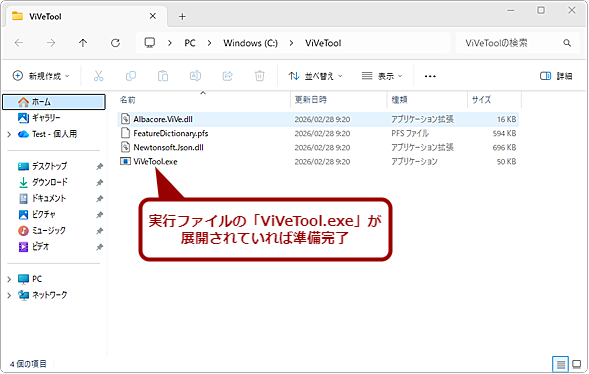Screen dimensions: 589x374
Task: Go back with the left arrow
Action: tap(19, 43)
